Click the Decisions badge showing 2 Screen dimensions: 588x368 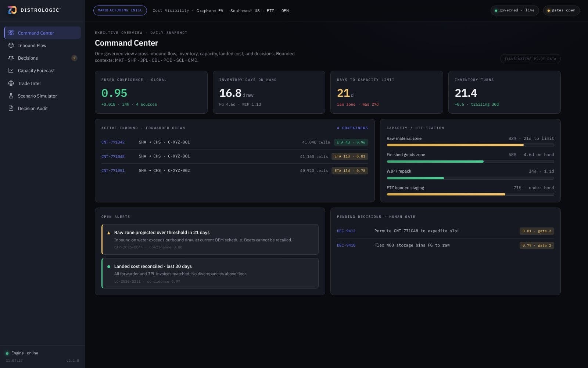pyautogui.click(x=74, y=58)
